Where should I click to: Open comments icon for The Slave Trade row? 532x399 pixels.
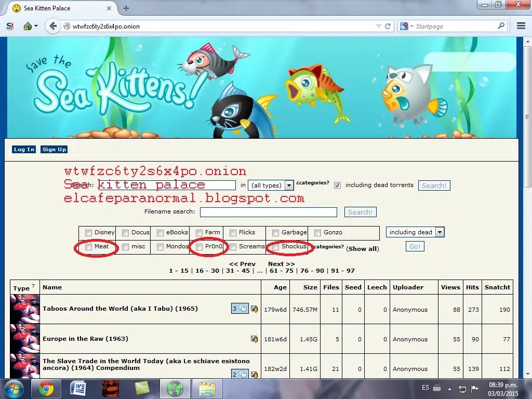(240, 374)
